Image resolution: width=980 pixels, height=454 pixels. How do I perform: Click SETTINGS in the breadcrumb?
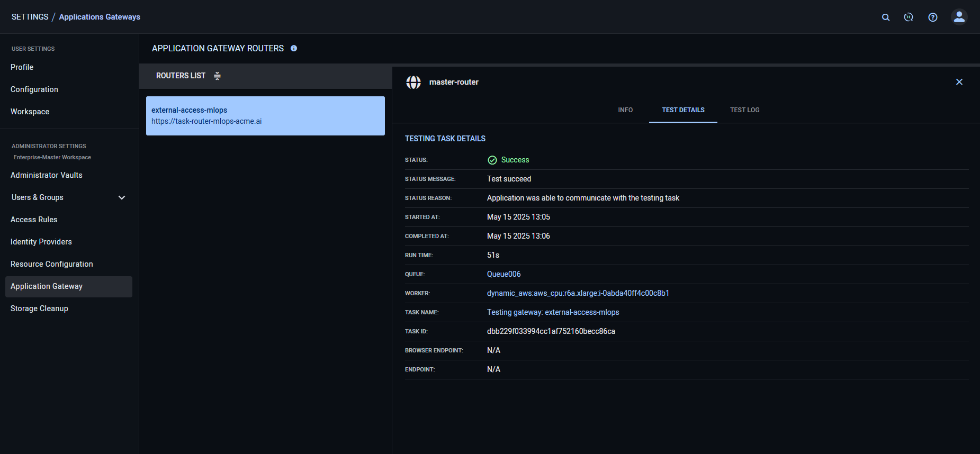tap(30, 17)
